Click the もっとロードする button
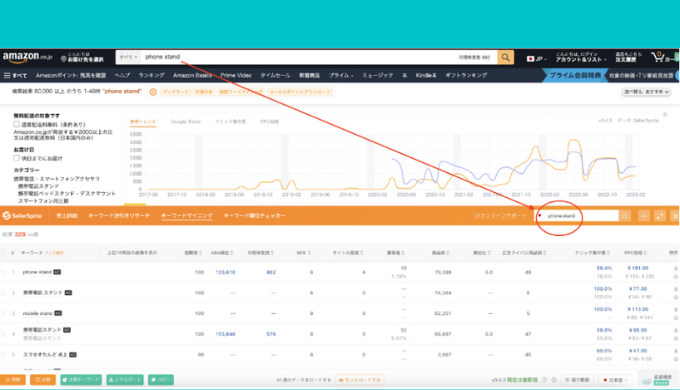 (361, 380)
